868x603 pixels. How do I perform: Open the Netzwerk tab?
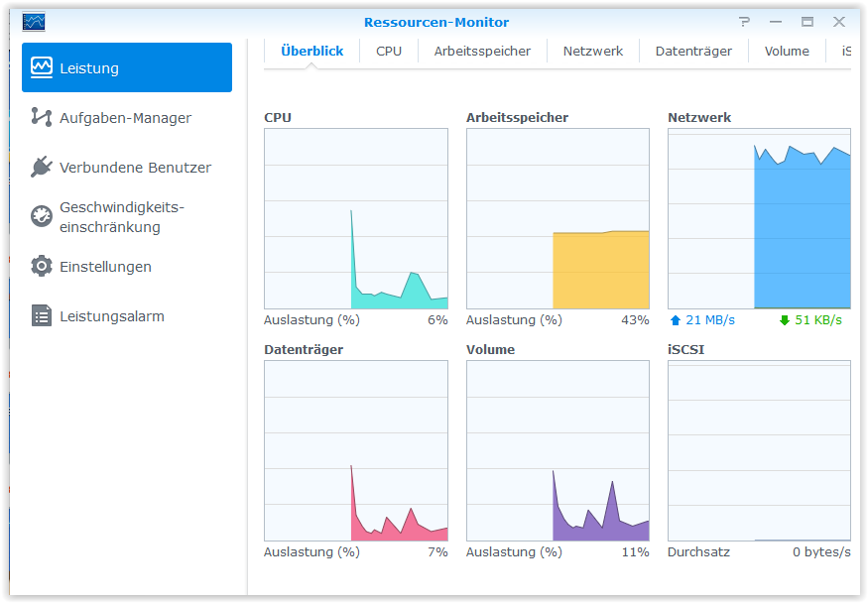point(593,51)
